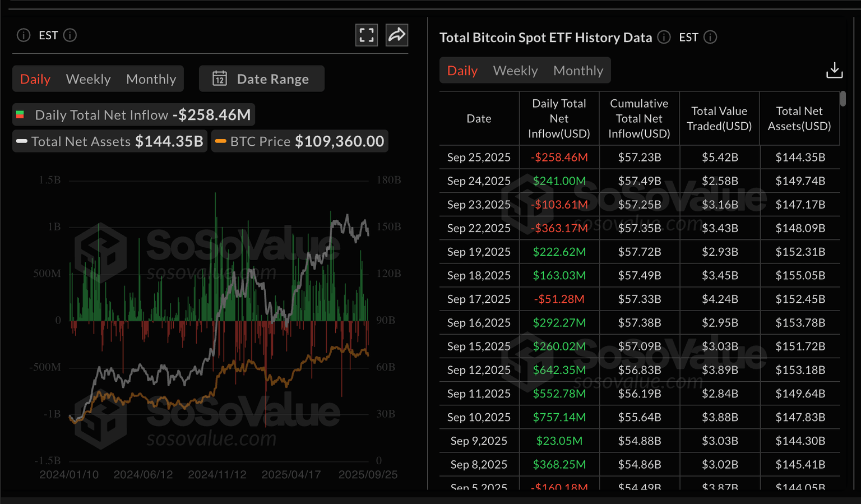Click the $163.03M inflow cell
861x504 pixels.
coord(559,276)
